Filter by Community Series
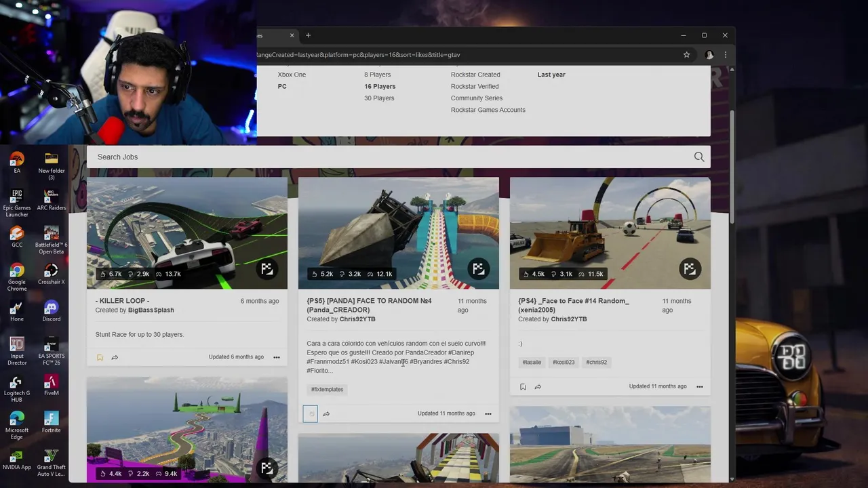This screenshot has width=868, height=488. coord(477,98)
